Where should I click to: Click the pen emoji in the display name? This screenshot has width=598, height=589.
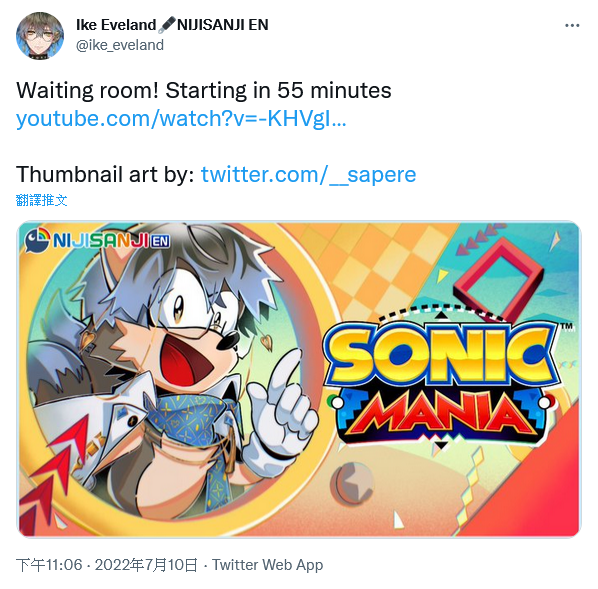167,25
